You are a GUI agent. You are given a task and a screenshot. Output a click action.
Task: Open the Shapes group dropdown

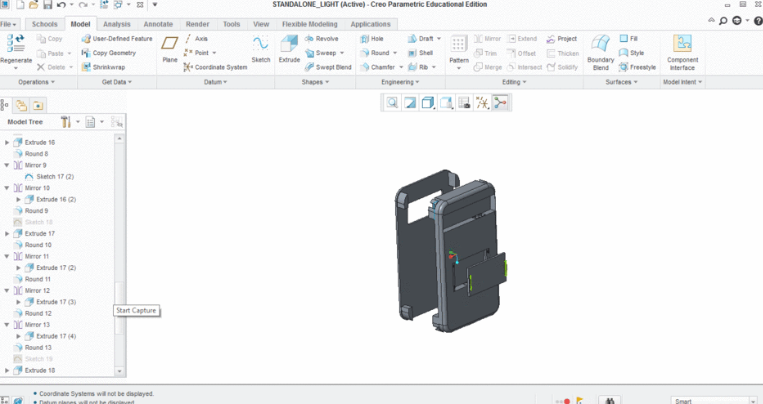click(x=315, y=82)
